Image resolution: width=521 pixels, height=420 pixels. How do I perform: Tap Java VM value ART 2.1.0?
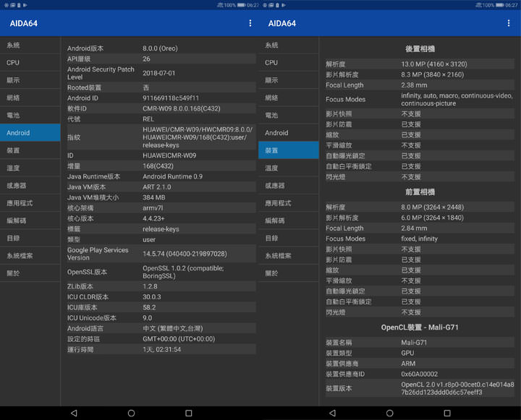click(157, 187)
